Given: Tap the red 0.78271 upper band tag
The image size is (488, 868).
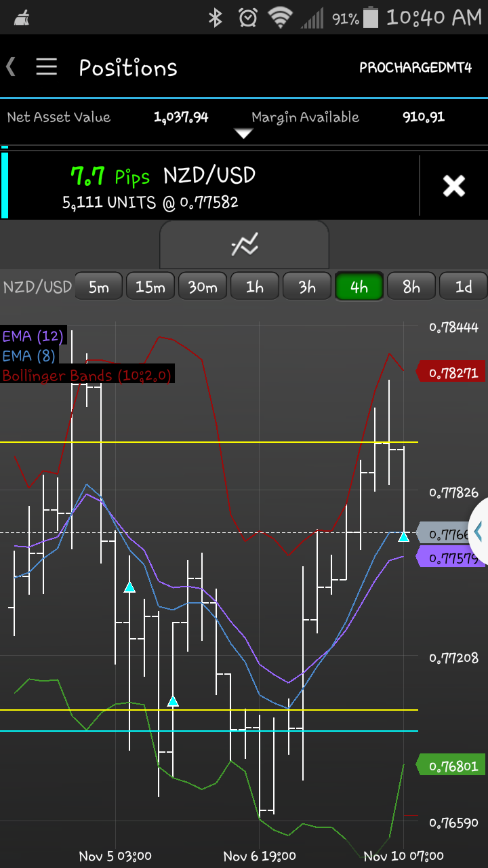Looking at the screenshot, I should [450, 372].
